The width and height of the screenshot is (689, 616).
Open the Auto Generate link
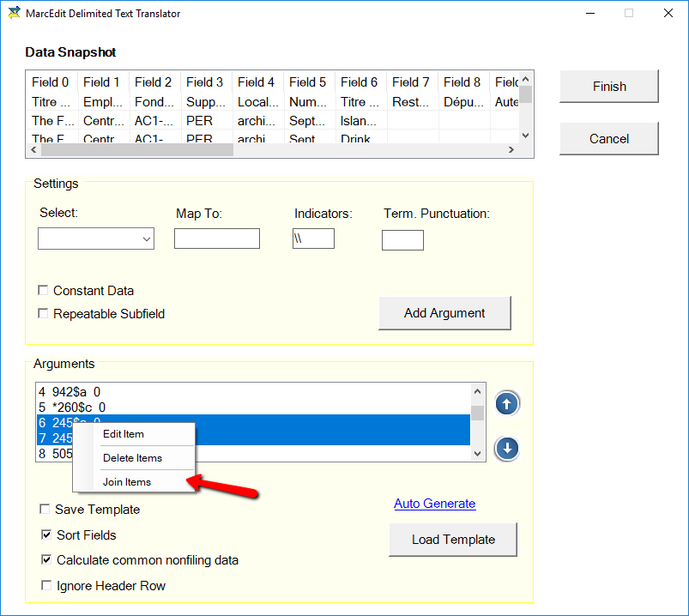[x=434, y=504]
